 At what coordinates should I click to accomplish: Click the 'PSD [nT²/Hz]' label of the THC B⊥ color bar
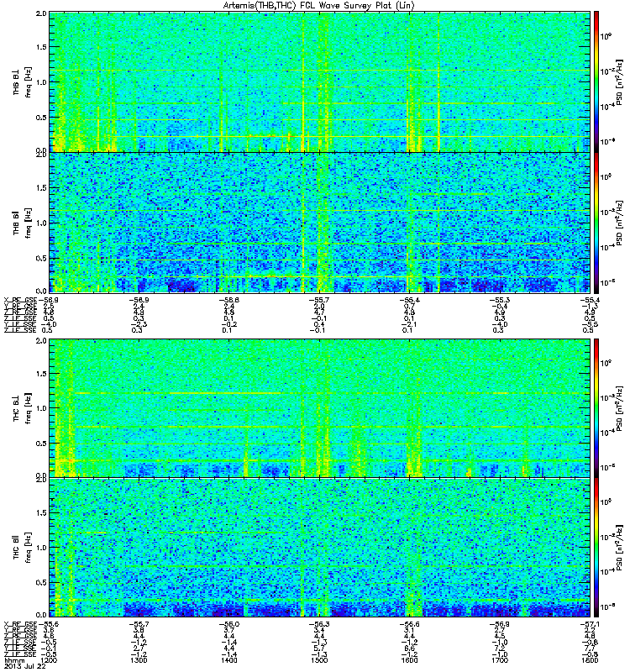(x=619, y=408)
